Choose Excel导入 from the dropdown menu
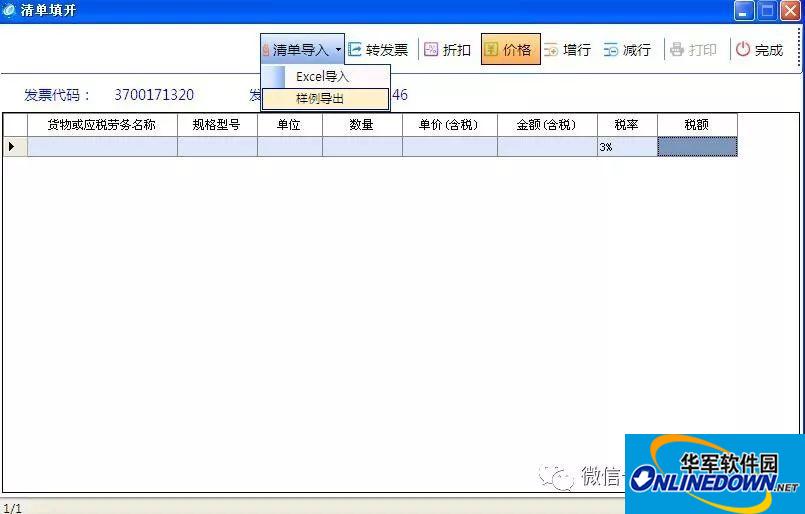 point(323,77)
